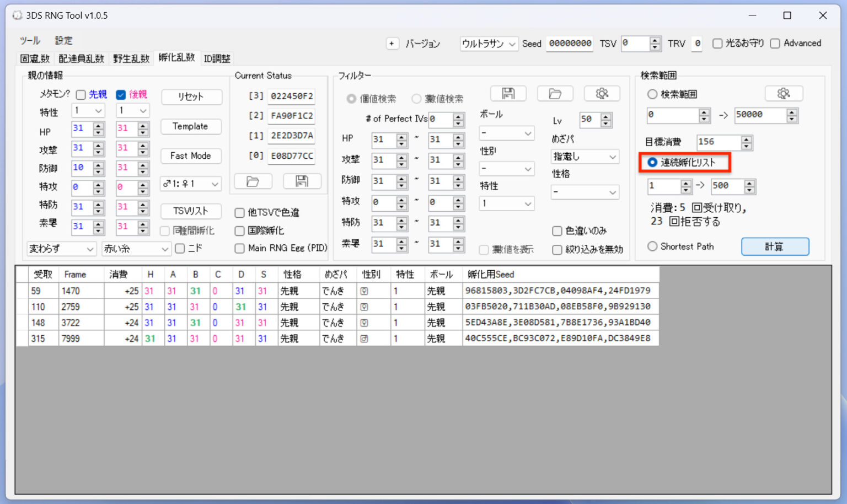
Task: Click the TRV value field
Action: click(x=697, y=44)
